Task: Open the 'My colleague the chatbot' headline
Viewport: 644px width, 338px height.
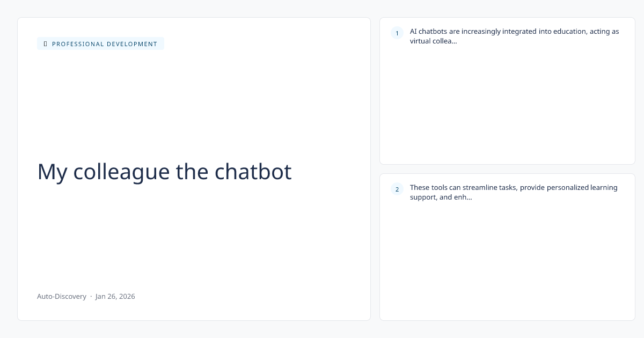Action: click(164, 172)
